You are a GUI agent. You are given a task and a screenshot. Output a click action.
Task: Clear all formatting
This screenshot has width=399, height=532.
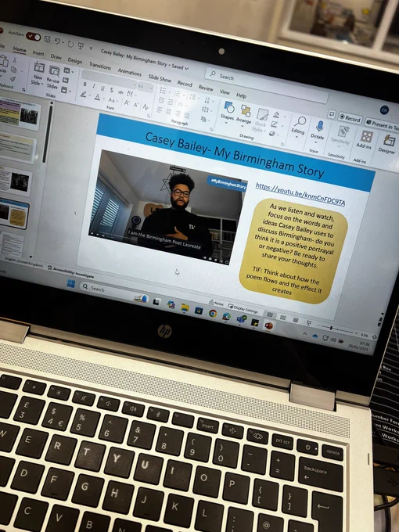(146, 107)
